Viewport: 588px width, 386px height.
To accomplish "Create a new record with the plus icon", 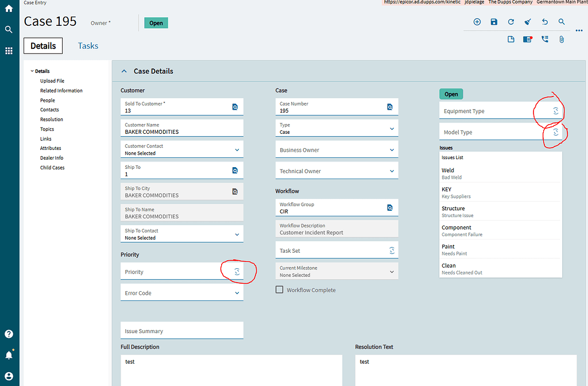I will pyautogui.click(x=477, y=22).
